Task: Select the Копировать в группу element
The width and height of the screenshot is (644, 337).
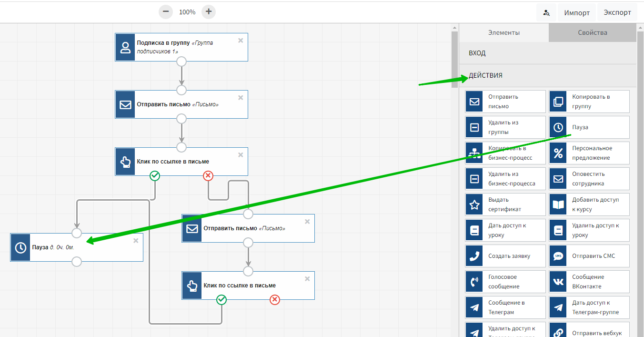Action: tap(589, 102)
